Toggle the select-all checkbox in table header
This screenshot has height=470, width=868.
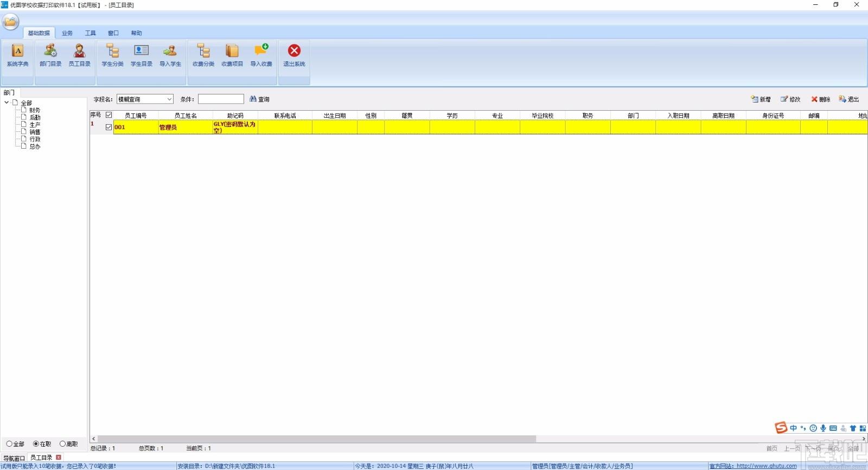pyautogui.click(x=108, y=115)
